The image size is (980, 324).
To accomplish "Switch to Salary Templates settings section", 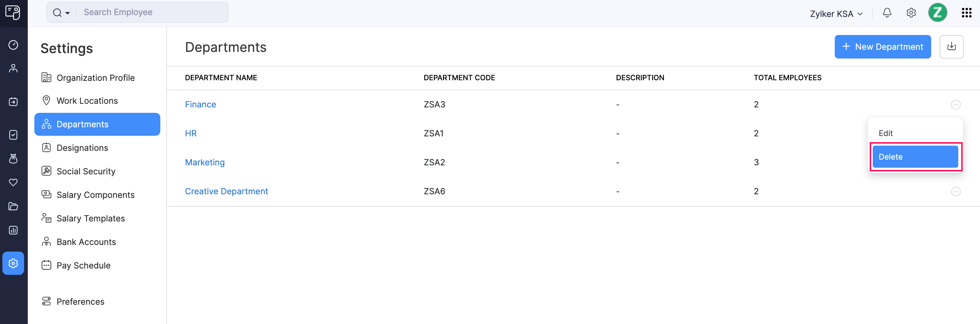I will pos(90,218).
